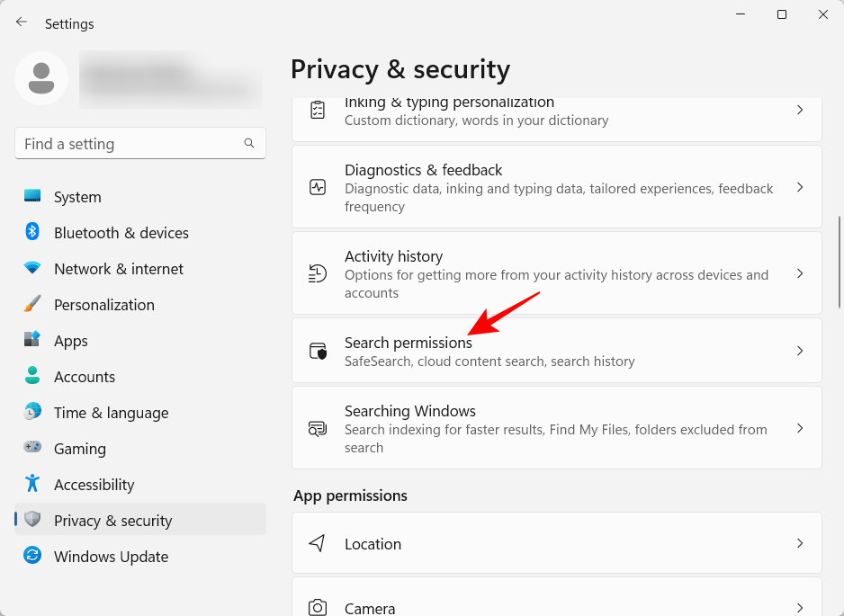This screenshot has width=844, height=616.
Task: Open Searching Windows using its chevron
Action: (799, 428)
